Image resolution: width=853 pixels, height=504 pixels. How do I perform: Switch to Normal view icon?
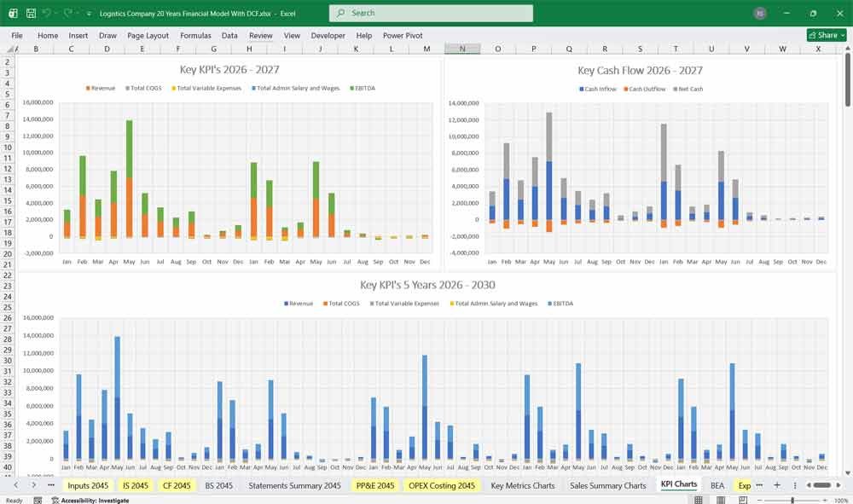point(699,500)
